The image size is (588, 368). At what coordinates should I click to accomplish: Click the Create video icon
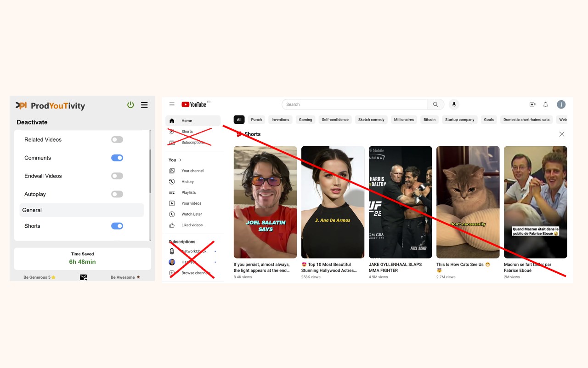click(x=532, y=104)
